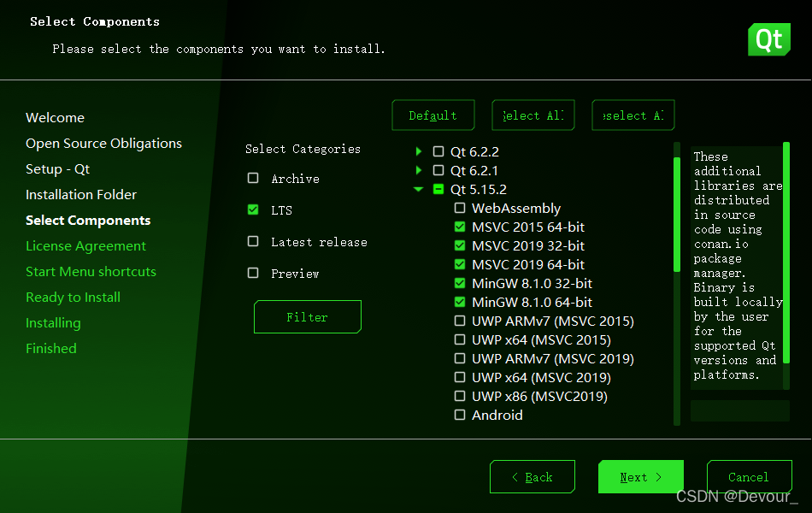This screenshot has height=513, width=812.
Task: Apply the category Filter button
Action: point(307,316)
